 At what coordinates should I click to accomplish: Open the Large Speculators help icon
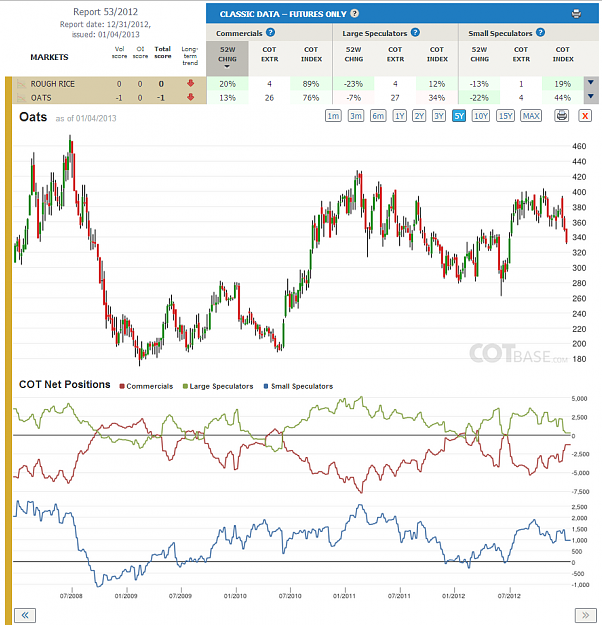(415, 33)
